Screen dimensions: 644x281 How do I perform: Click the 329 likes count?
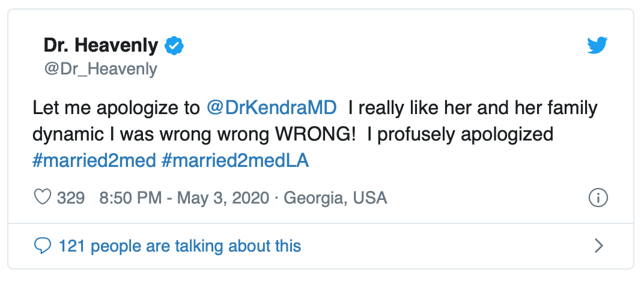[71, 198]
